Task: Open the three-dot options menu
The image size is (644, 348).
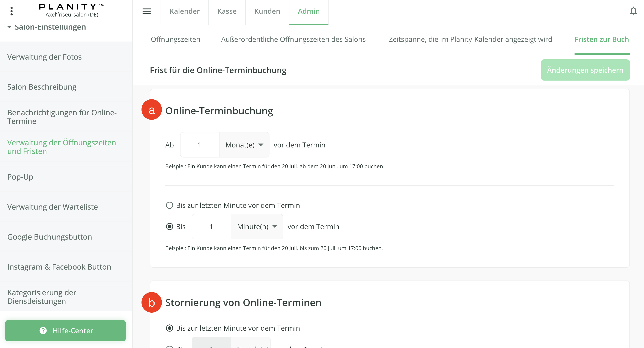Action: coord(12,11)
